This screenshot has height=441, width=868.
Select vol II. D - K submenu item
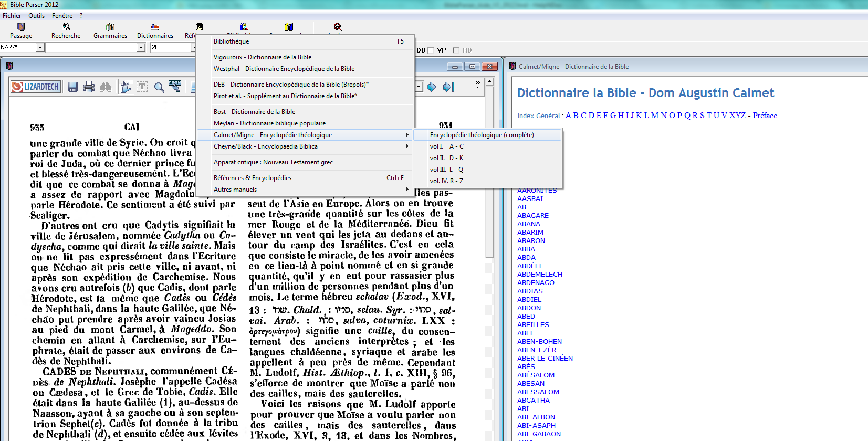click(487, 158)
